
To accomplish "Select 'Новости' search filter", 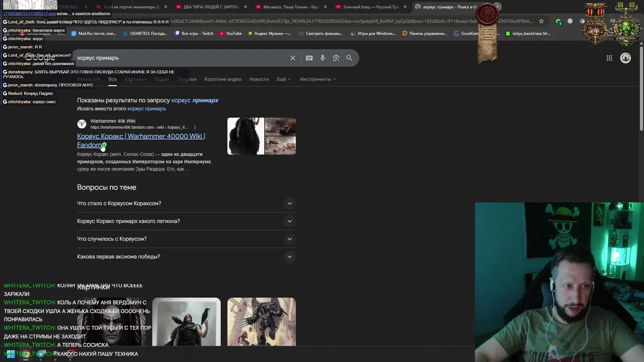I will tap(259, 79).
